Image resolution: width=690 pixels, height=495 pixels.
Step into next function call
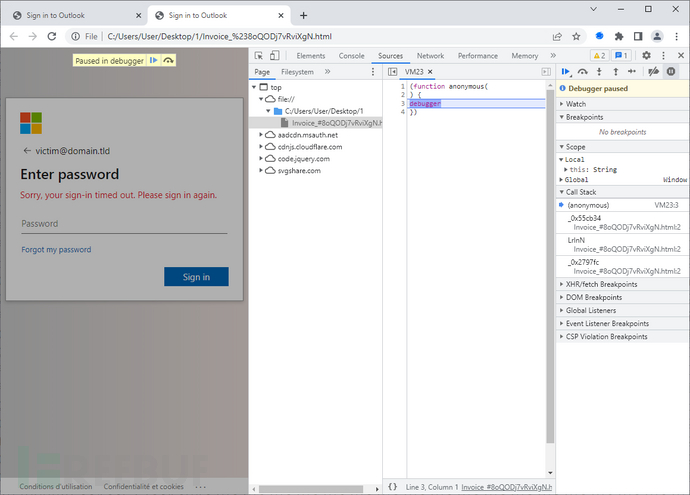599,72
